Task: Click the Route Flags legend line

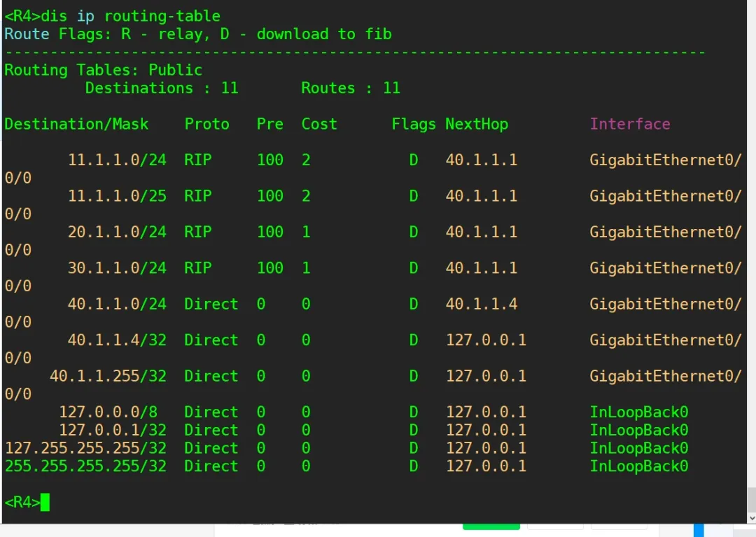Action: pos(197,34)
